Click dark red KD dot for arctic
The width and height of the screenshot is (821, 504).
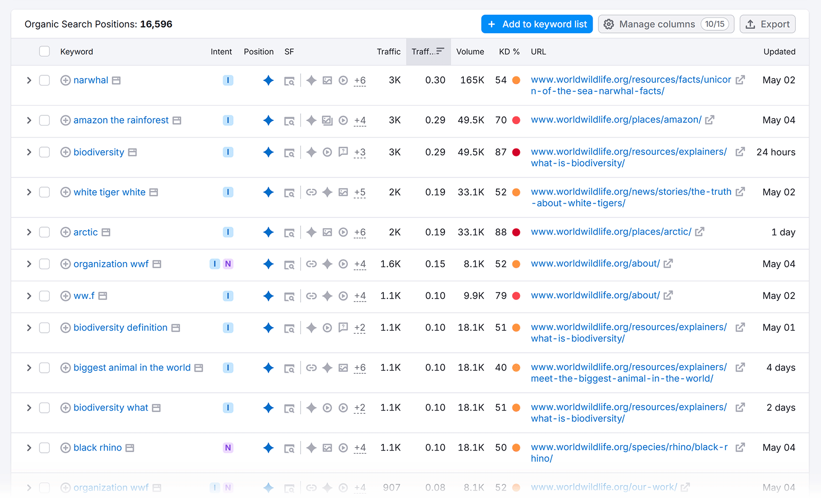pos(516,232)
